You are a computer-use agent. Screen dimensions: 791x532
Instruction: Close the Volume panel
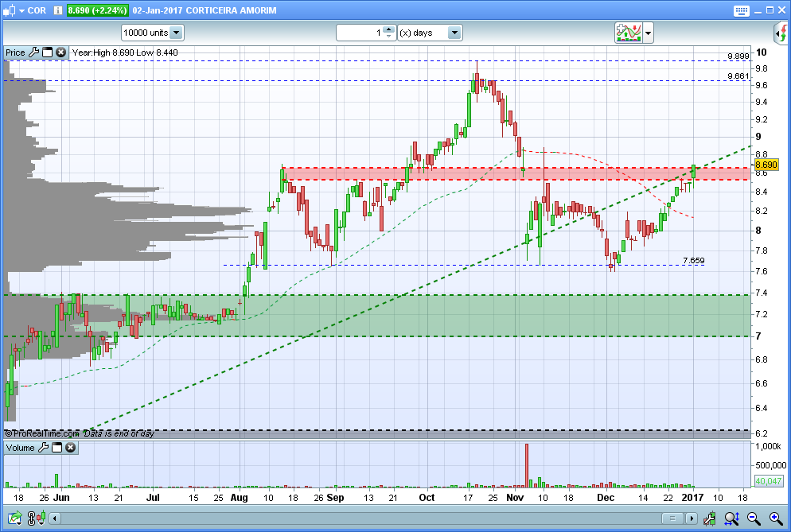click(x=70, y=448)
